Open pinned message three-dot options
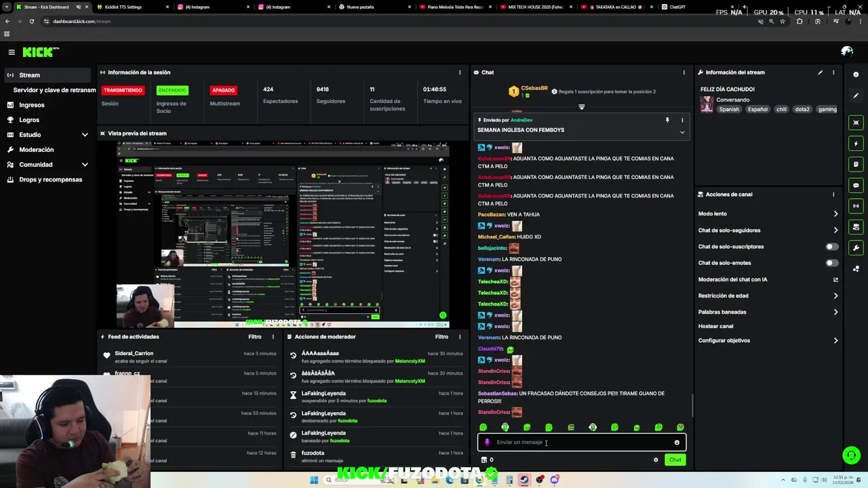 coord(682,120)
